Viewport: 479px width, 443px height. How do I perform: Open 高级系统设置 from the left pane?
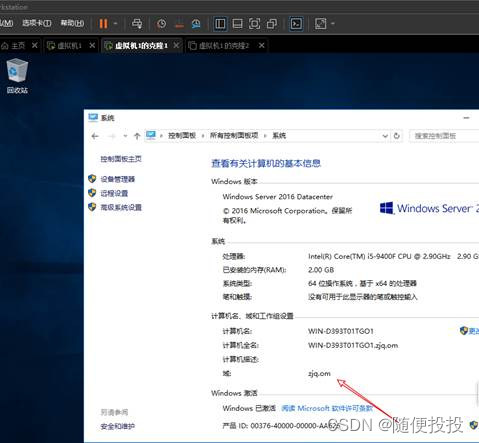pyautogui.click(x=121, y=207)
